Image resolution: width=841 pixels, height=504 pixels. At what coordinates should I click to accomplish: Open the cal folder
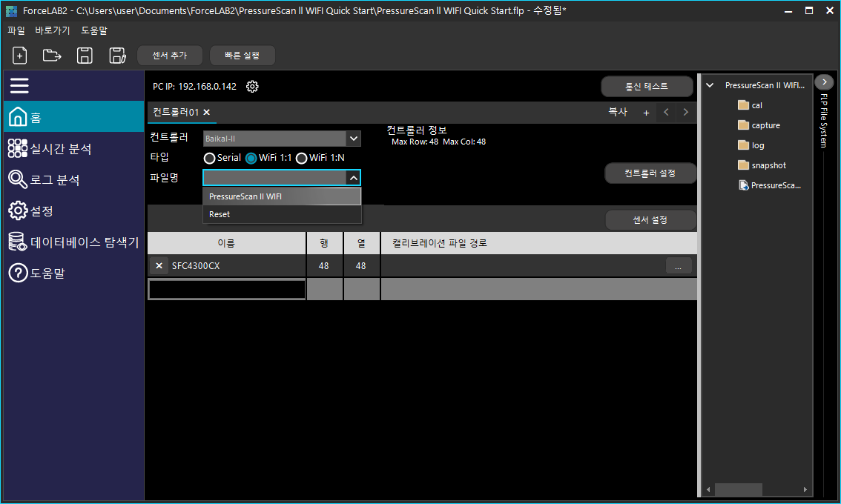tap(751, 105)
